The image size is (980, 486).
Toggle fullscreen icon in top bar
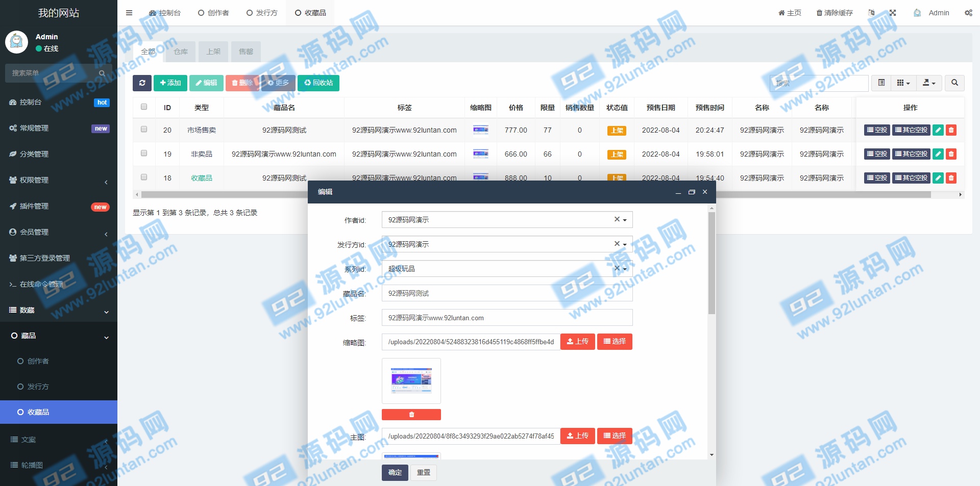tap(893, 13)
